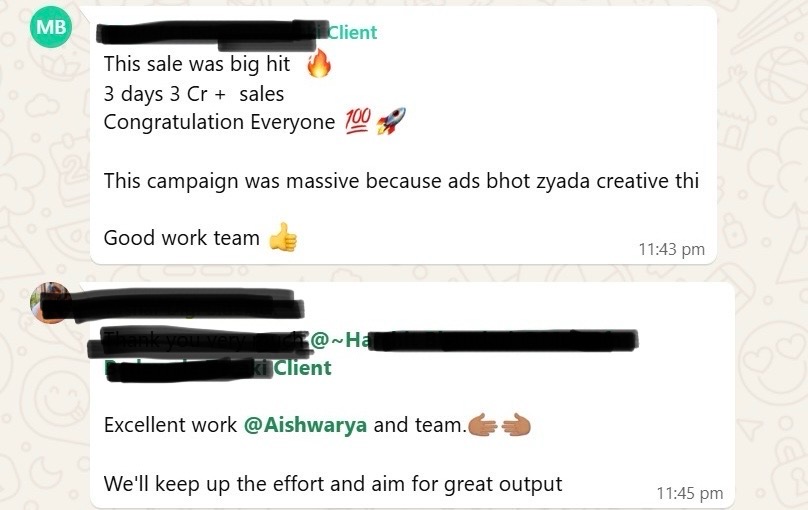
Task: Click the '3 days 3 Cr + sales' line
Action: click(194, 94)
